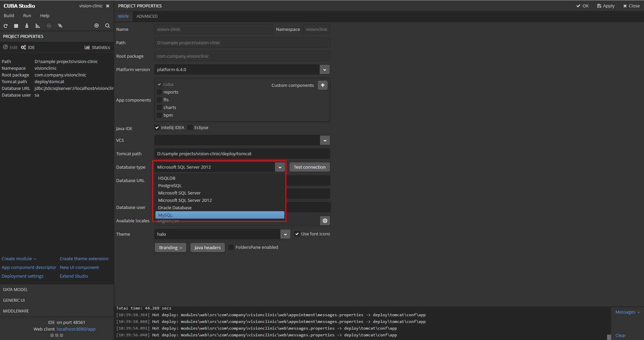Open the Build menu
The height and width of the screenshot is (340, 644).
click(x=9, y=16)
